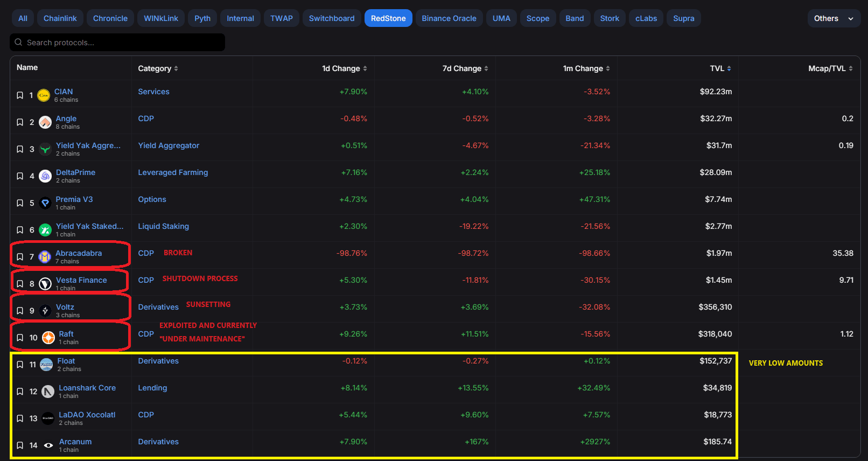Click the Angle protocol logo icon

pyautogui.click(x=45, y=122)
